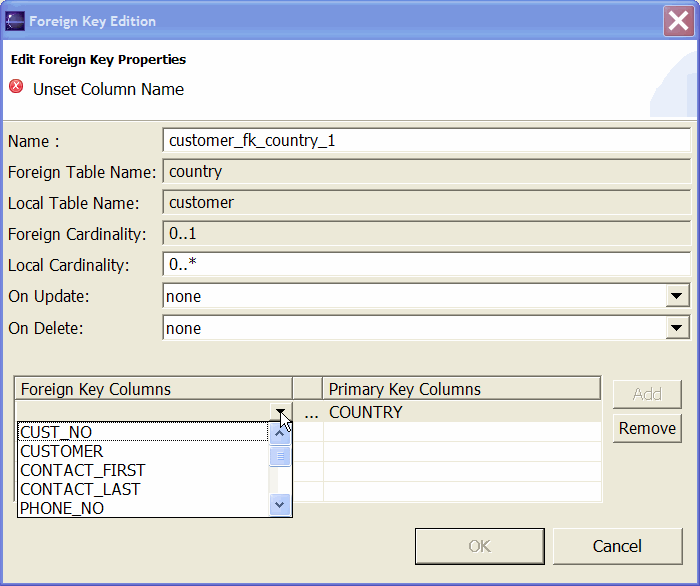Viewport: 700px width, 586px height.
Task: Select CONTACT_FIRST from the column list
Action: 143,470
